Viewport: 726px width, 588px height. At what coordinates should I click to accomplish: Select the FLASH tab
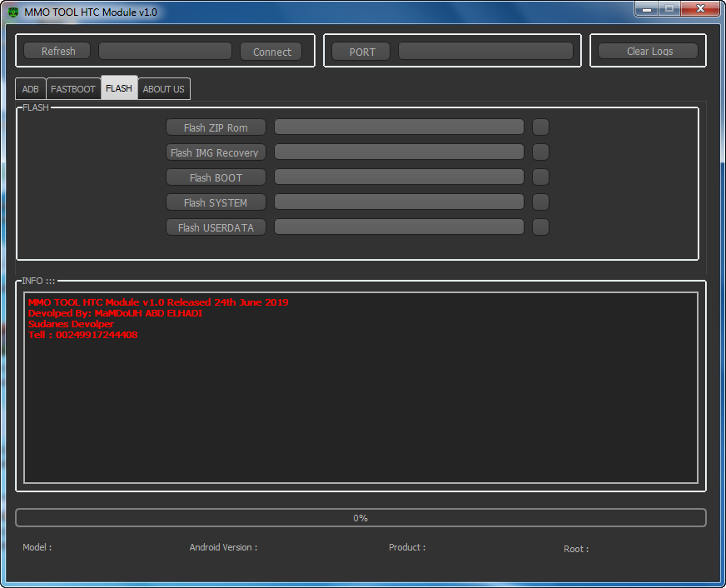point(119,88)
